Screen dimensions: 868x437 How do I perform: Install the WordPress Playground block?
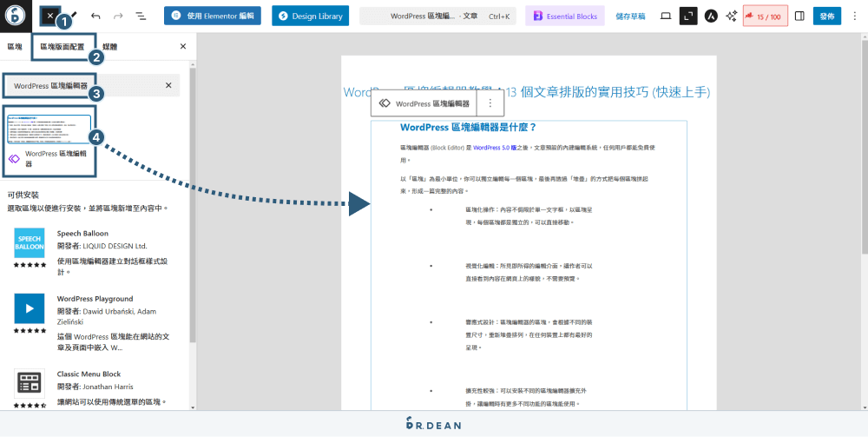tap(93, 321)
